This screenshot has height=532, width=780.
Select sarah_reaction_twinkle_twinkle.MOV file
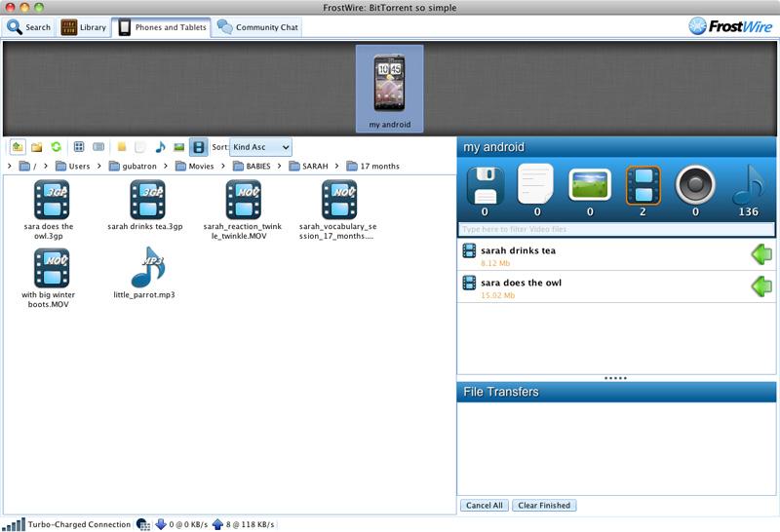(242, 209)
